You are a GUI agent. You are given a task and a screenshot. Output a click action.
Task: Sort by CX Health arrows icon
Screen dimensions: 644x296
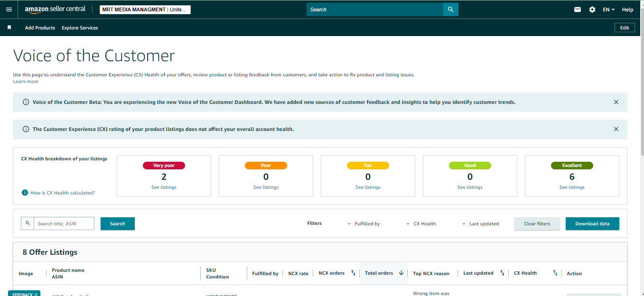(x=555, y=273)
